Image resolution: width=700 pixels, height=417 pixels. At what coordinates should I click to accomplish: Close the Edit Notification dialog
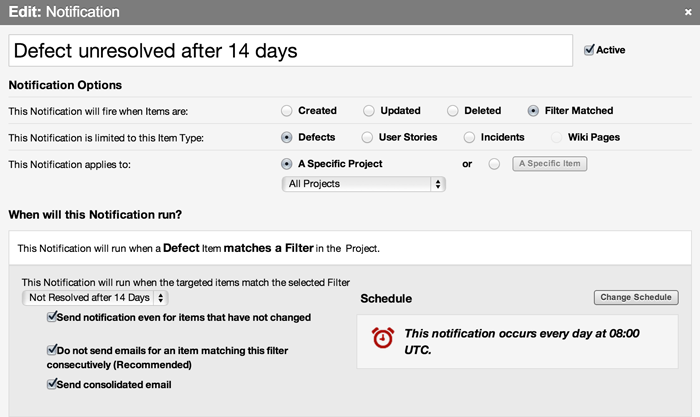[x=688, y=13]
